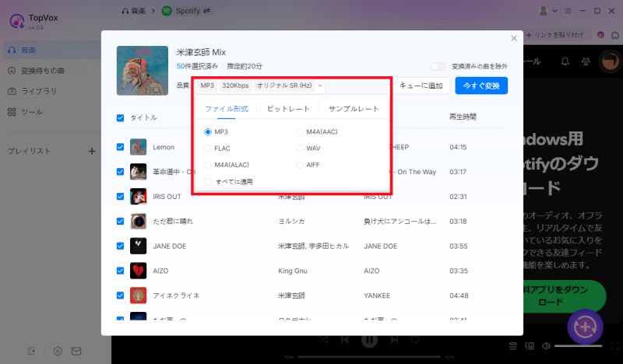Image resolution: width=623 pixels, height=364 pixels.
Task: Select M4A(AAC) format radio button
Action: coord(300,131)
